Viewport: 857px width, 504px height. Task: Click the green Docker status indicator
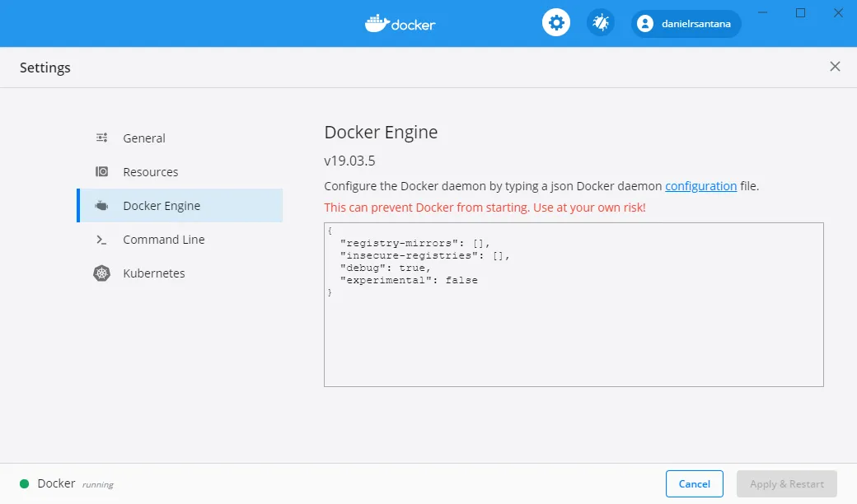coord(24,483)
